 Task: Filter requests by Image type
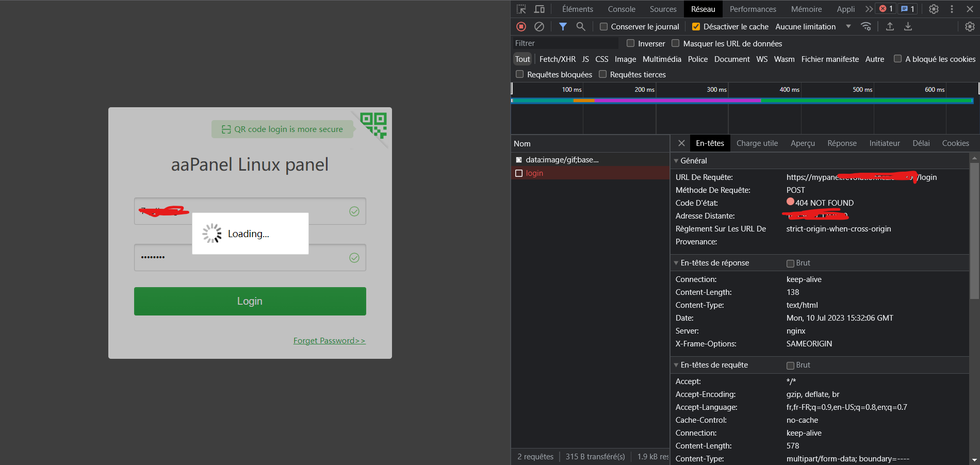click(626, 59)
